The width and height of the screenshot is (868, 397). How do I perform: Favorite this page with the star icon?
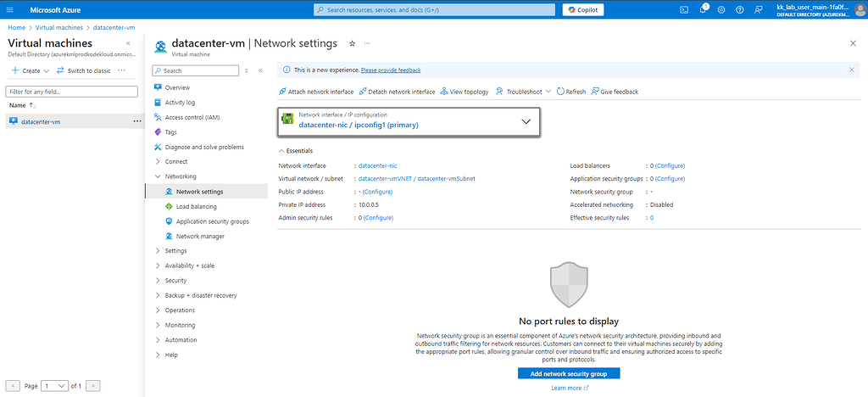point(352,43)
